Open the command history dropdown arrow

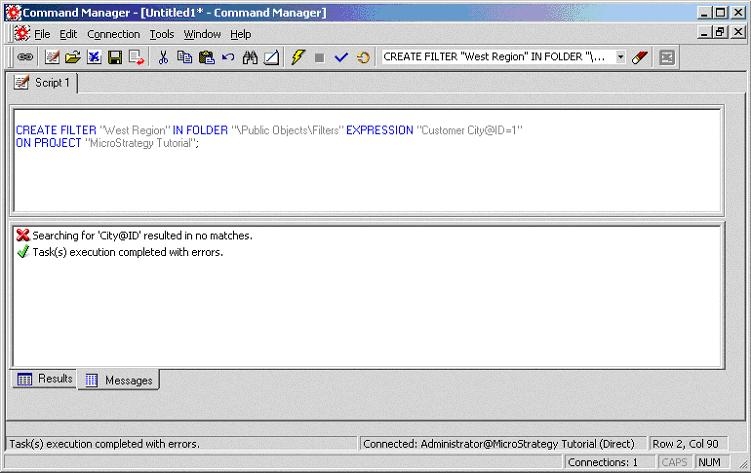(620, 57)
